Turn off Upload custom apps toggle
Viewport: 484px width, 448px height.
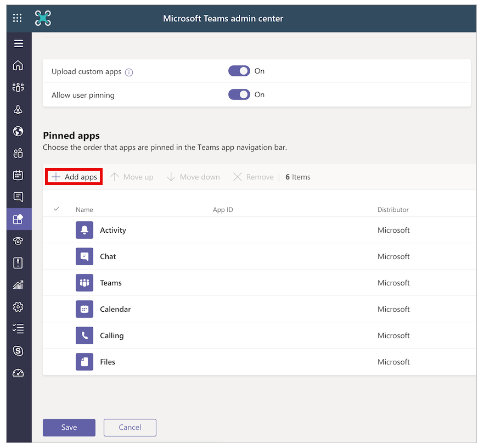[x=239, y=71]
